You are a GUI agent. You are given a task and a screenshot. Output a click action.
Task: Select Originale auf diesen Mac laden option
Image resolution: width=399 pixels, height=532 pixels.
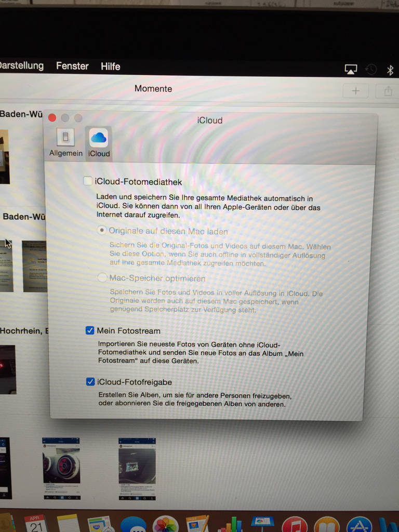pos(102,230)
